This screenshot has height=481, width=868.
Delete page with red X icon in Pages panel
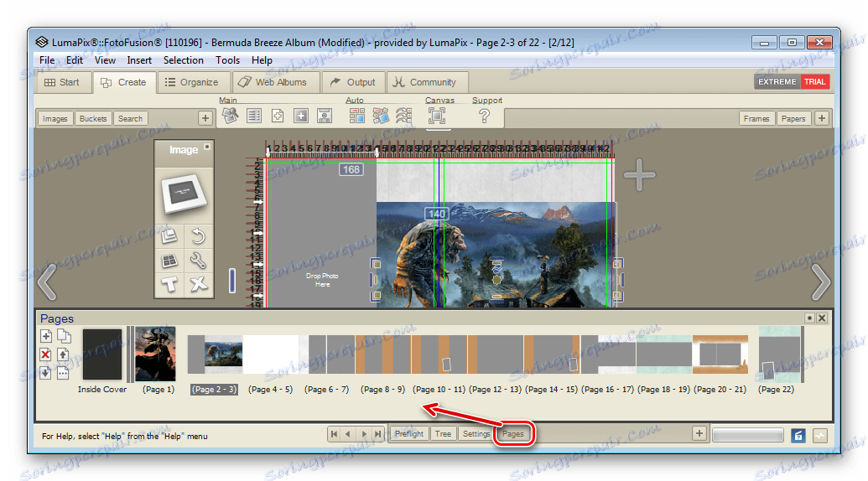pos(46,354)
